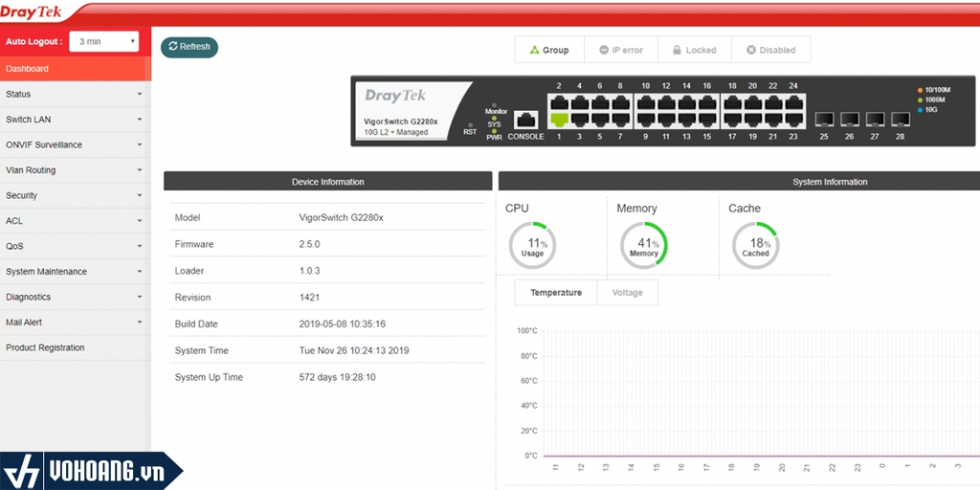Expand the System Maintenance menu
Viewport: 980px width, 490px height.
click(x=75, y=271)
